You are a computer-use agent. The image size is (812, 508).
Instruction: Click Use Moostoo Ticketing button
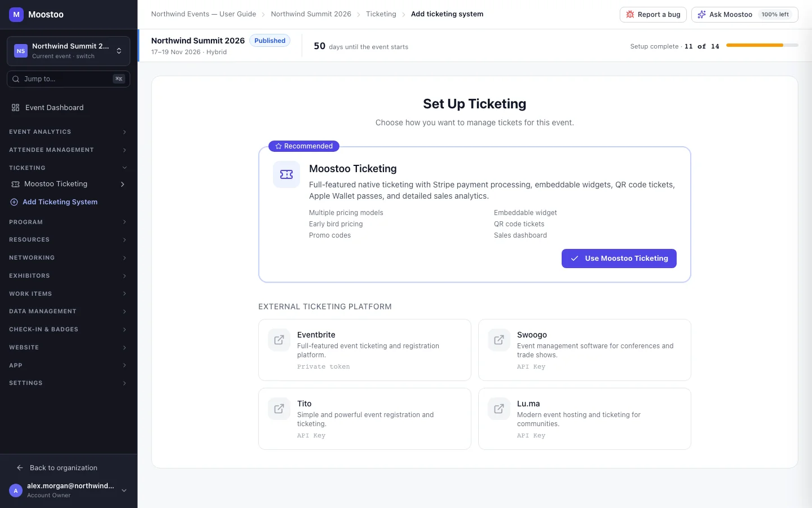[619, 259]
